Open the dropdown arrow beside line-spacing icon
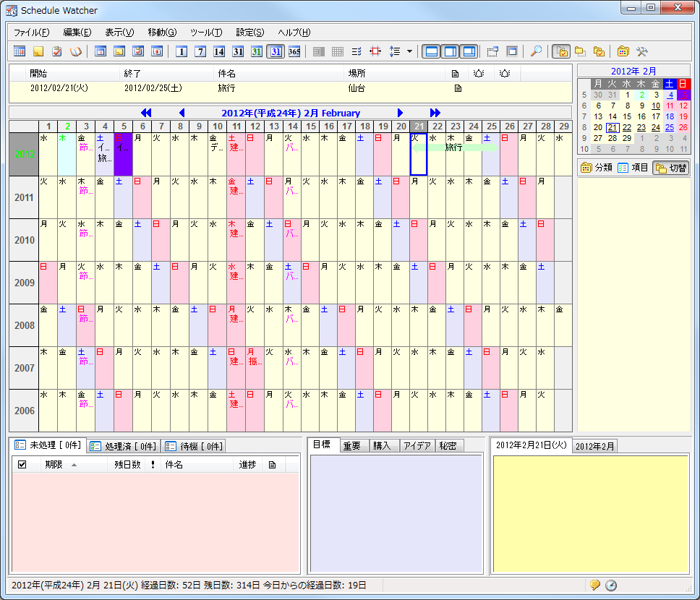This screenshot has width=700, height=600. 409,51
